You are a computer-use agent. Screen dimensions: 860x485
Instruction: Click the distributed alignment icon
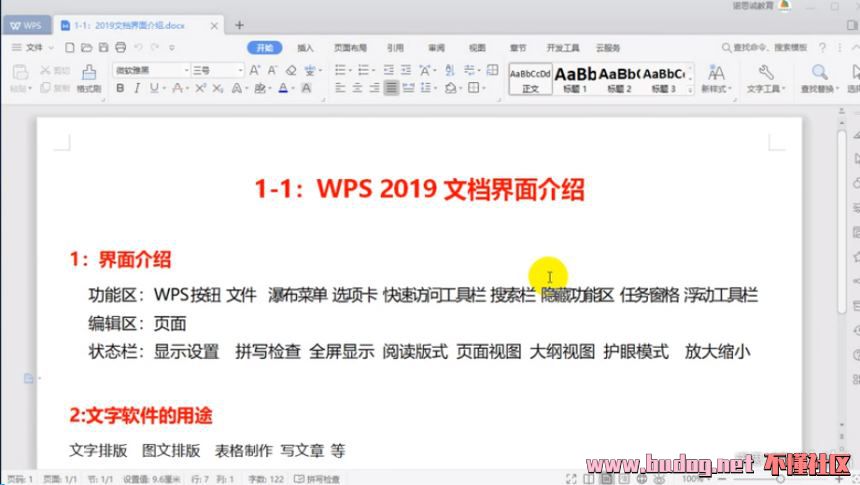(x=409, y=88)
